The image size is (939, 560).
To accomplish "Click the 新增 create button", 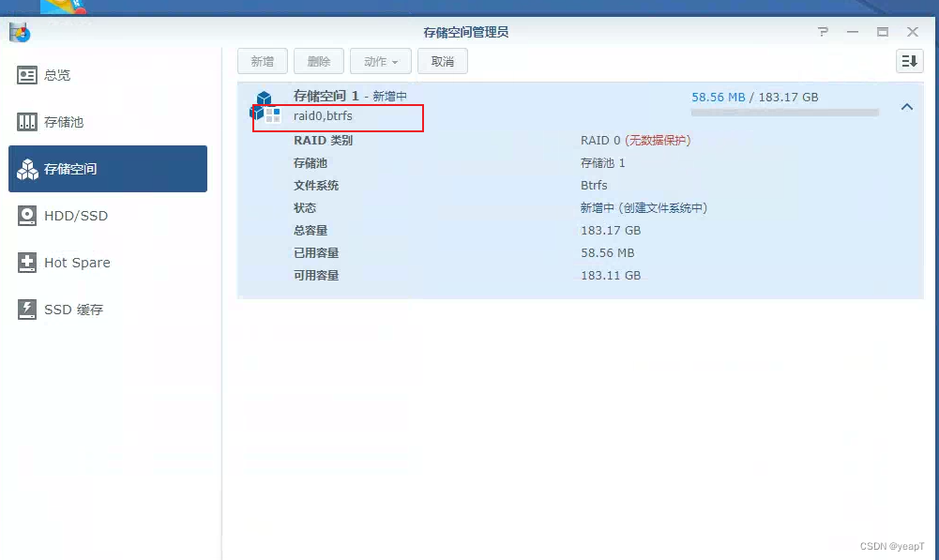I will 263,61.
